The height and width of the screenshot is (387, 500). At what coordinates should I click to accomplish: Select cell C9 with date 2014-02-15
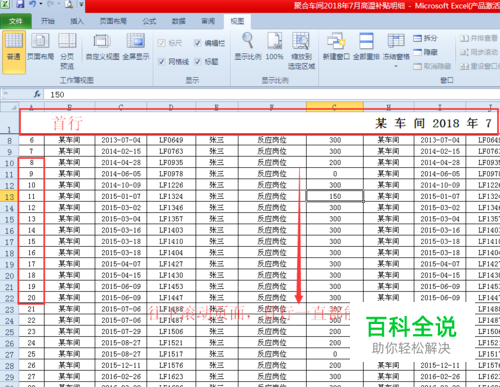(121, 151)
